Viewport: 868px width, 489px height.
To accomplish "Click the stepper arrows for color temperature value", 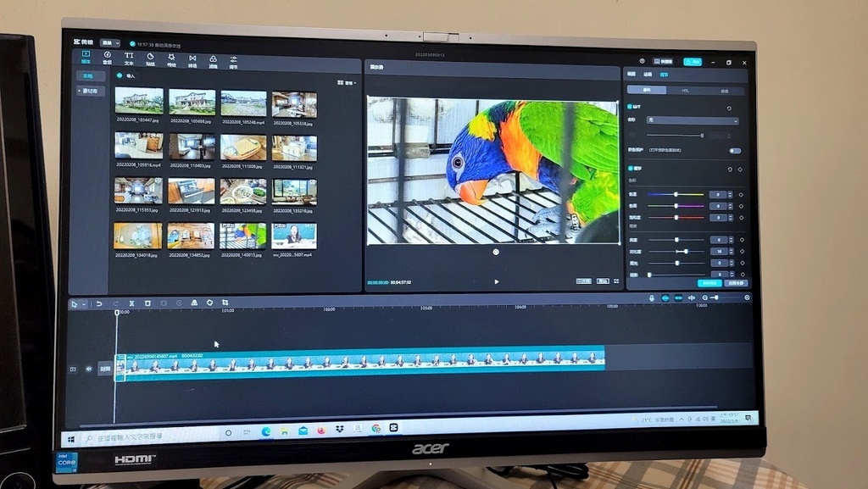I will coord(730,195).
